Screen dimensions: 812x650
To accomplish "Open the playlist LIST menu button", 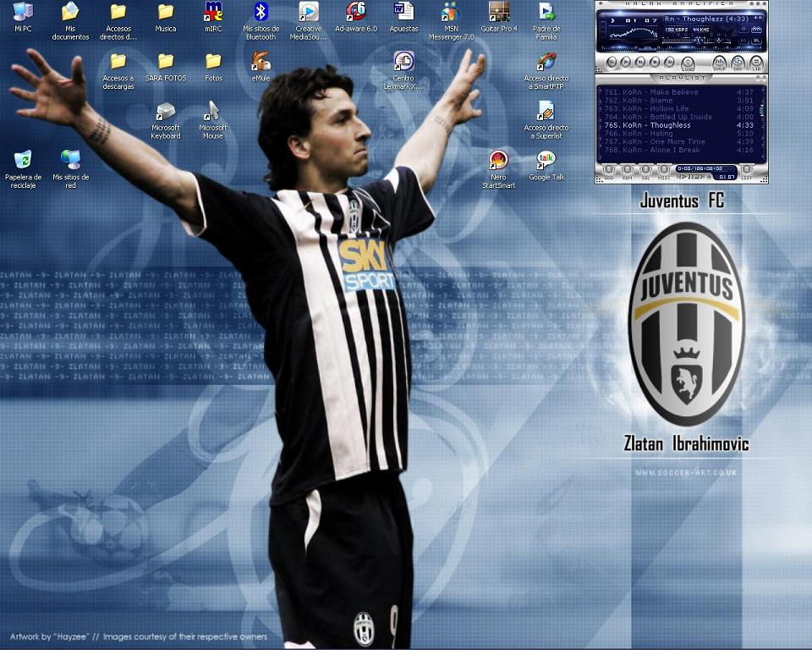I will [x=747, y=172].
